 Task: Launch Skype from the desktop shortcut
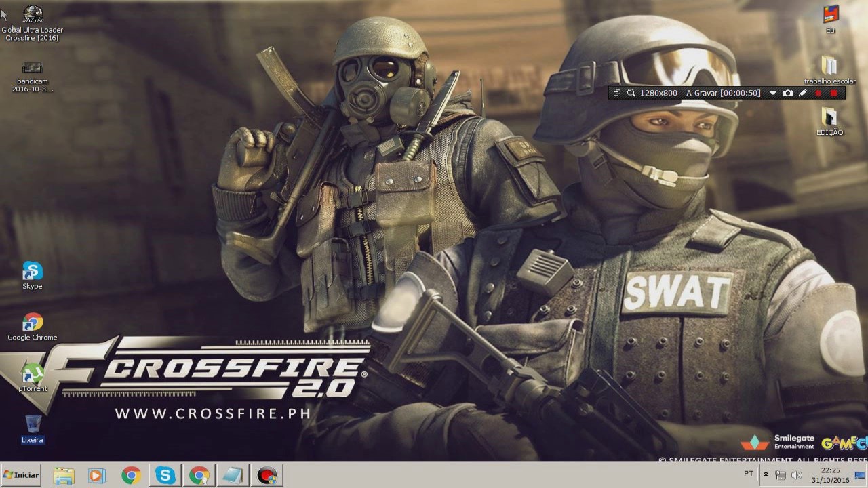[32, 275]
